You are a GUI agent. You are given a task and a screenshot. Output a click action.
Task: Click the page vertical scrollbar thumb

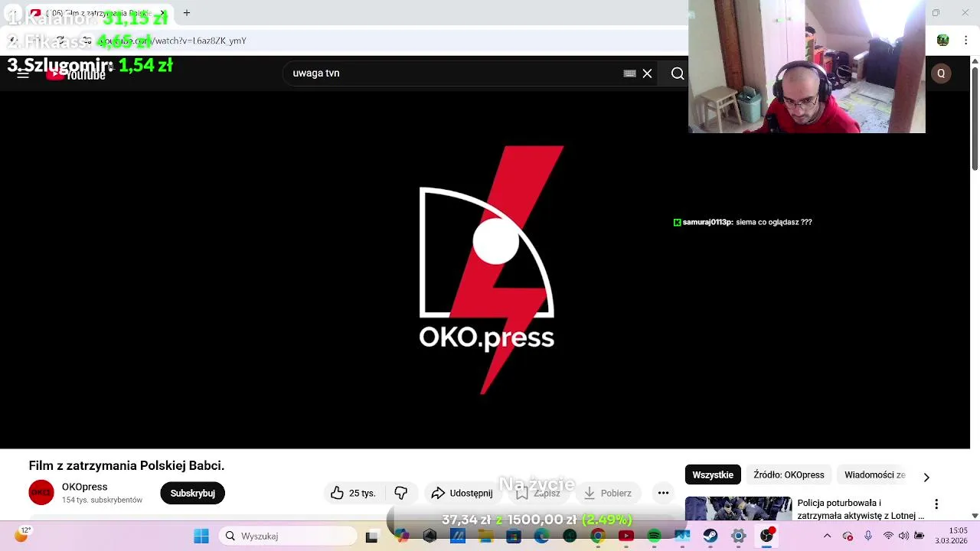[975, 119]
